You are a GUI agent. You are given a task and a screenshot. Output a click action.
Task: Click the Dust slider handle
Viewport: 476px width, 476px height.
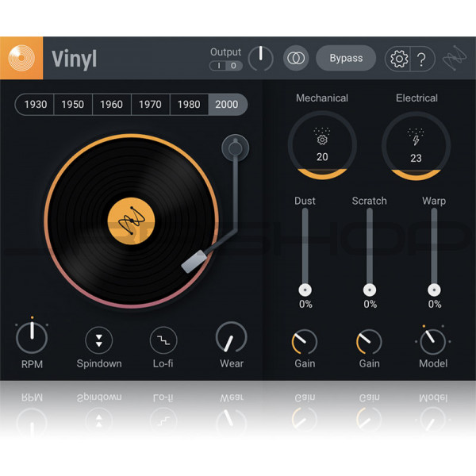(x=305, y=290)
